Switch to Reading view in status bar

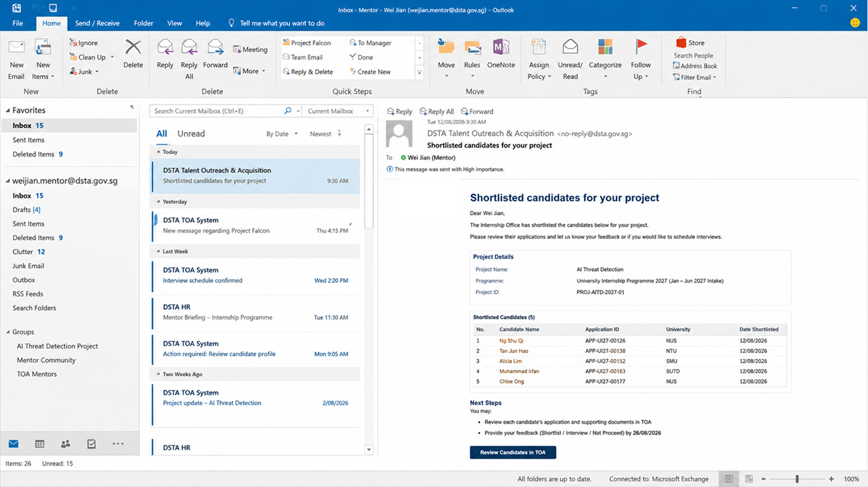point(748,479)
